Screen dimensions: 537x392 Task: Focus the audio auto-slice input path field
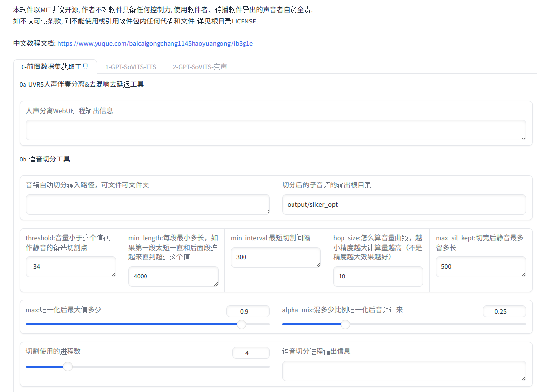tap(147, 205)
